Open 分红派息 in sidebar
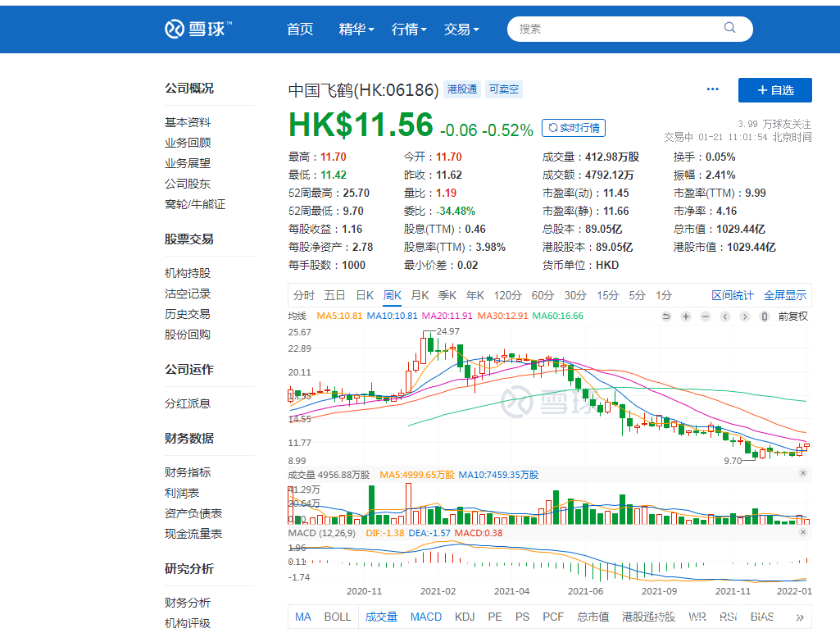Image resolution: width=840 pixels, height=633 pixels. [188, 403]
